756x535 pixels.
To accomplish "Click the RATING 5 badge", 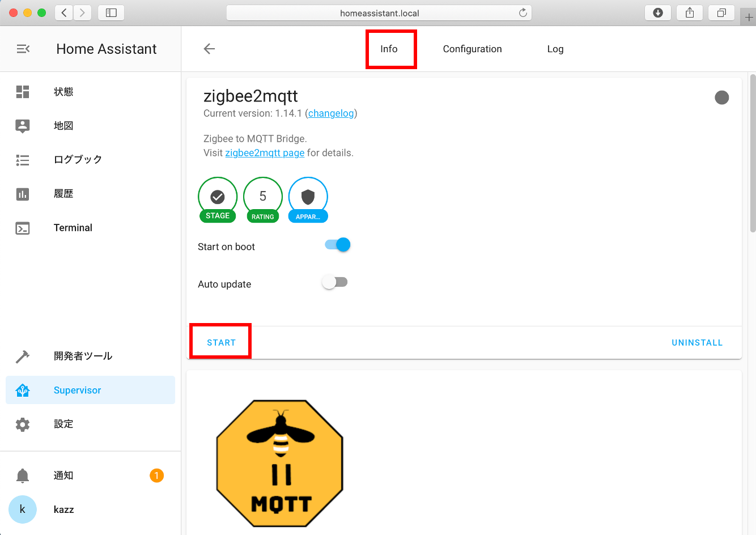I will (263, 199).
